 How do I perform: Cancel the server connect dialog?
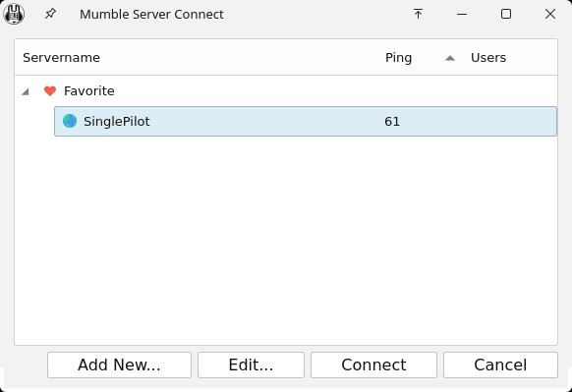(500, 365)
